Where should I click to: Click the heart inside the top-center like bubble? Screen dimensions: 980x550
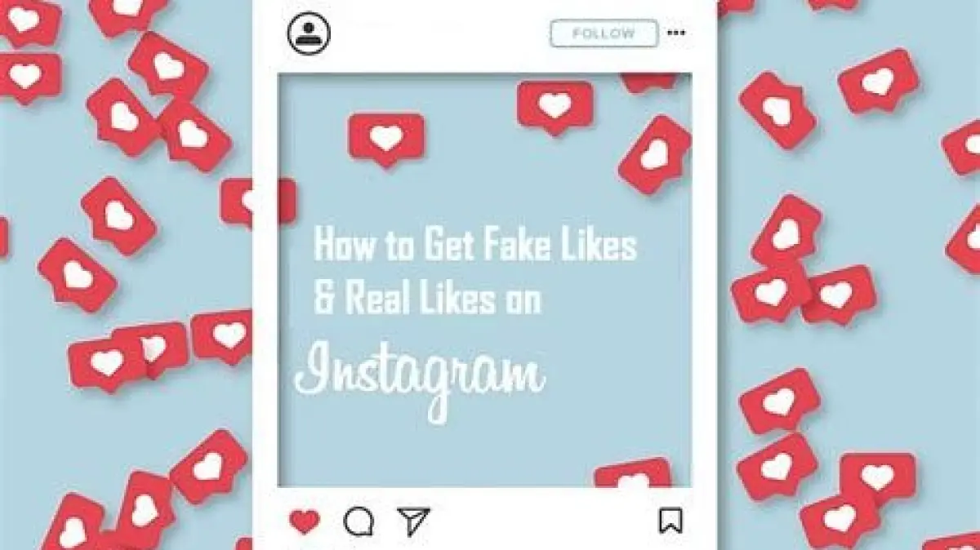point(555,104)
